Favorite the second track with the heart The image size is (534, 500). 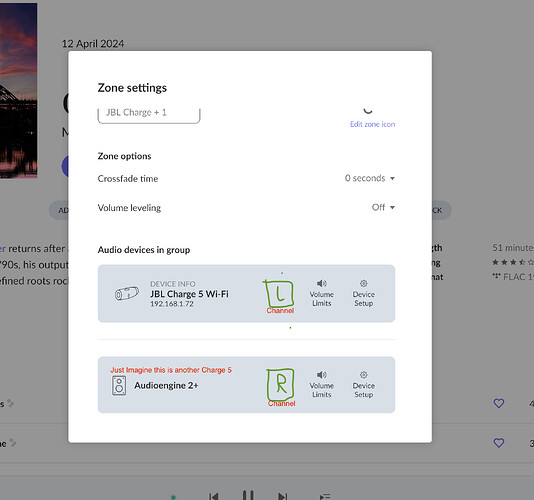[499, 443]
